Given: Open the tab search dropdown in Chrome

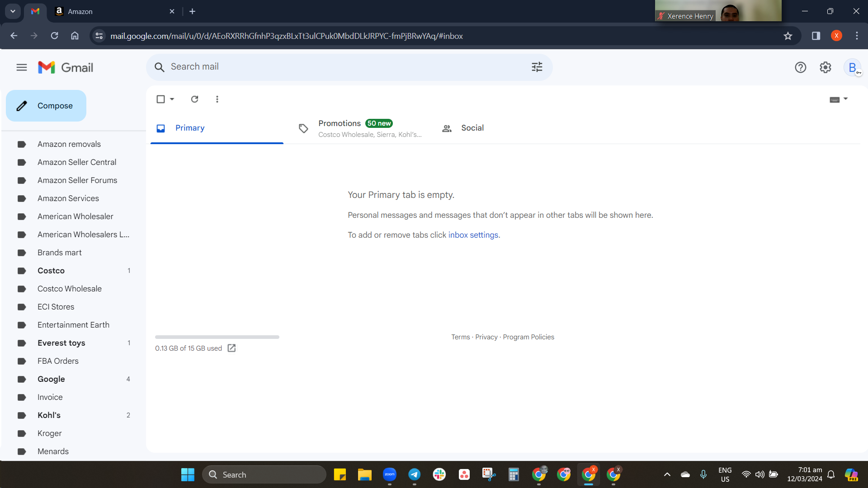Looking at the screenshot, I should click(x=13, y=11).
